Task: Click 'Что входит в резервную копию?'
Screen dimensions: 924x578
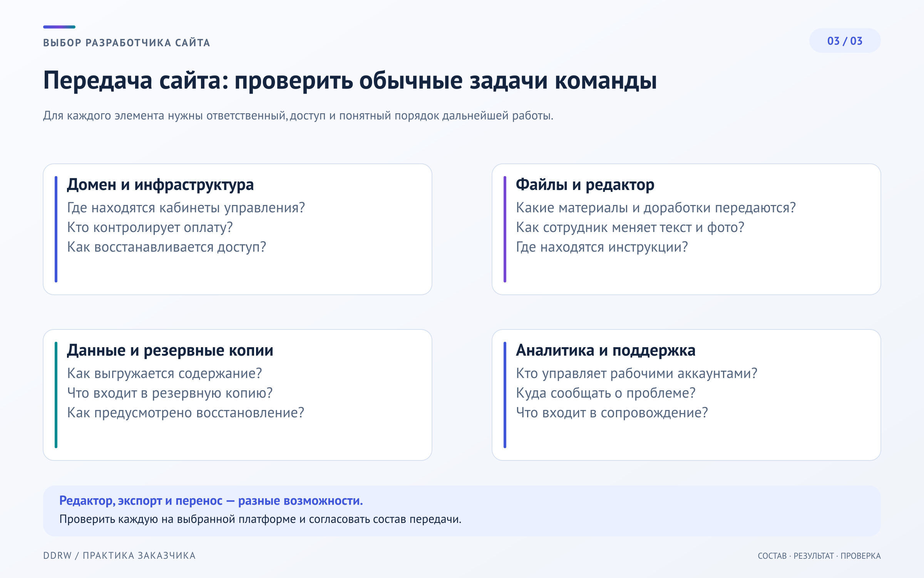Action: (170, 393)
